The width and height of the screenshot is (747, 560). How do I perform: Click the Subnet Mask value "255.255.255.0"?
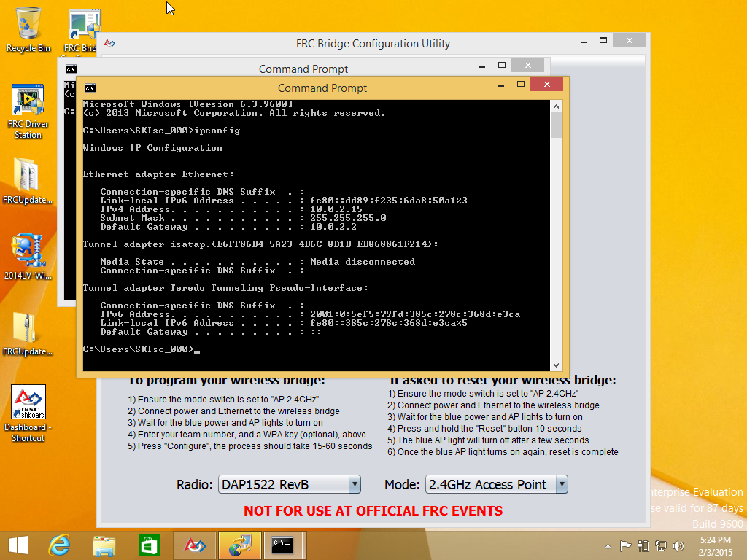pyautogui.click(x=348, y=218)
